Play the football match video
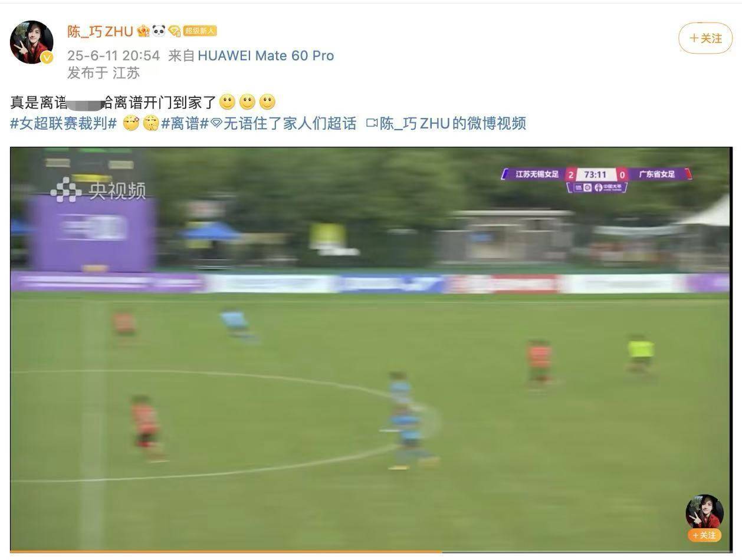Screen dimensions: 742x560 coord(371,349)
